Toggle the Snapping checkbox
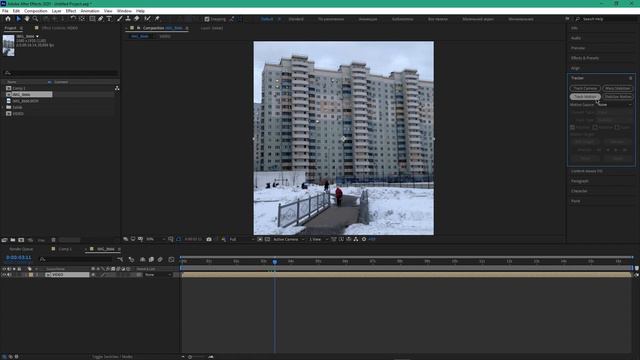640x360 pixels. point(207,19)
